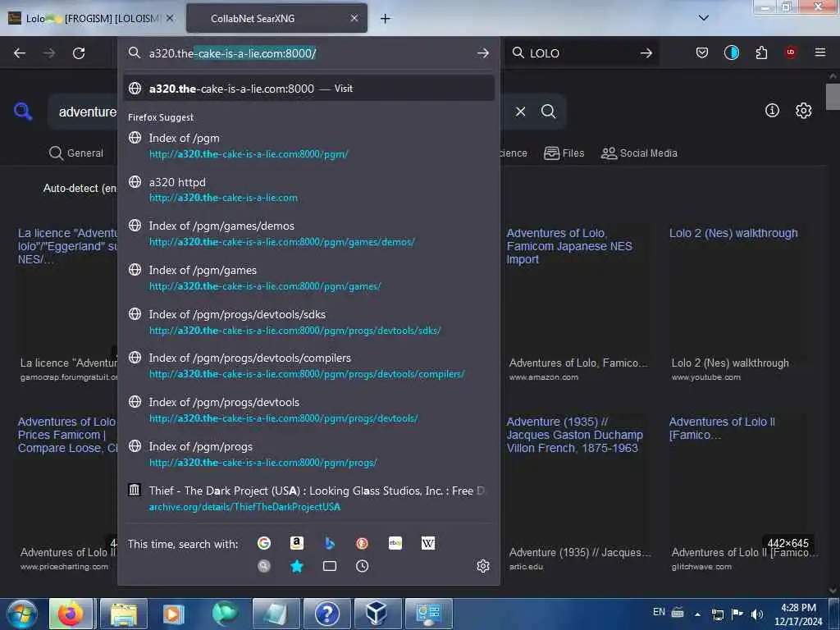Clear the SearXNG search query
The height and width of the screenshot is (630, 840).
(x=520, y=112)
